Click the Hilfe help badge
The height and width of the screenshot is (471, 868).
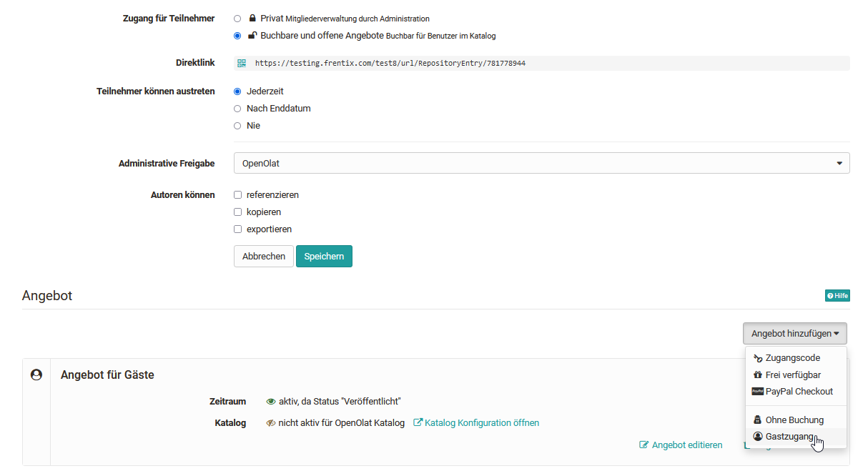click(837, 296)
